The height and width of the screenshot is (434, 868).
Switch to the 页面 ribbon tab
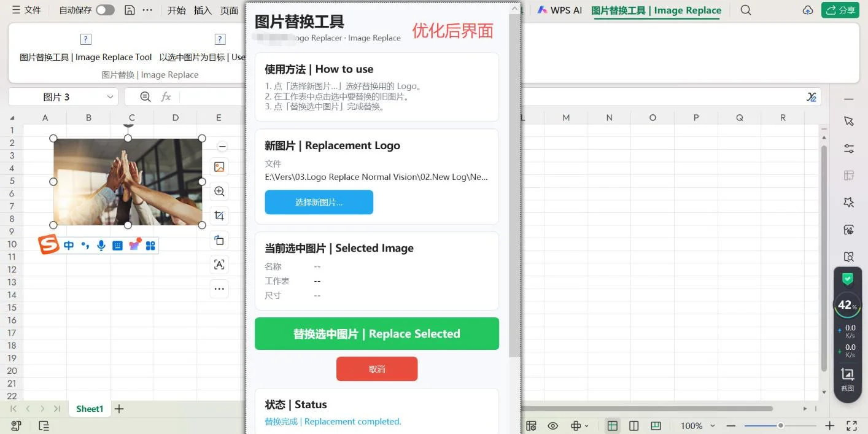coord(229,10)
